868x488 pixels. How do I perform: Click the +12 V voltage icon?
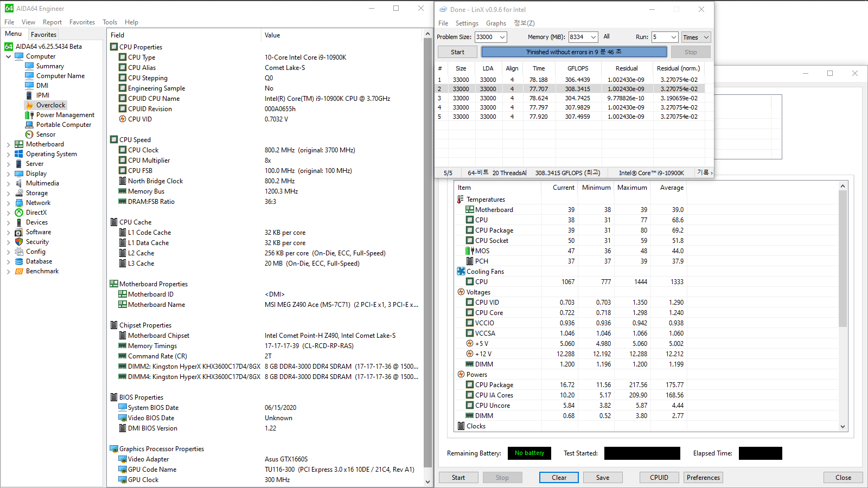[x=470, y=354]
